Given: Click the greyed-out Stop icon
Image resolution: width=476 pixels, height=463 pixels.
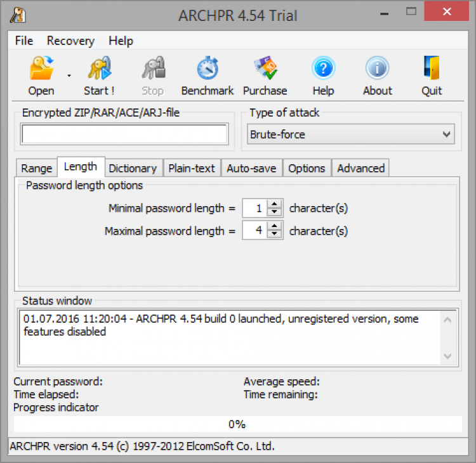Looking at the screenshot, I should point(154,68).
